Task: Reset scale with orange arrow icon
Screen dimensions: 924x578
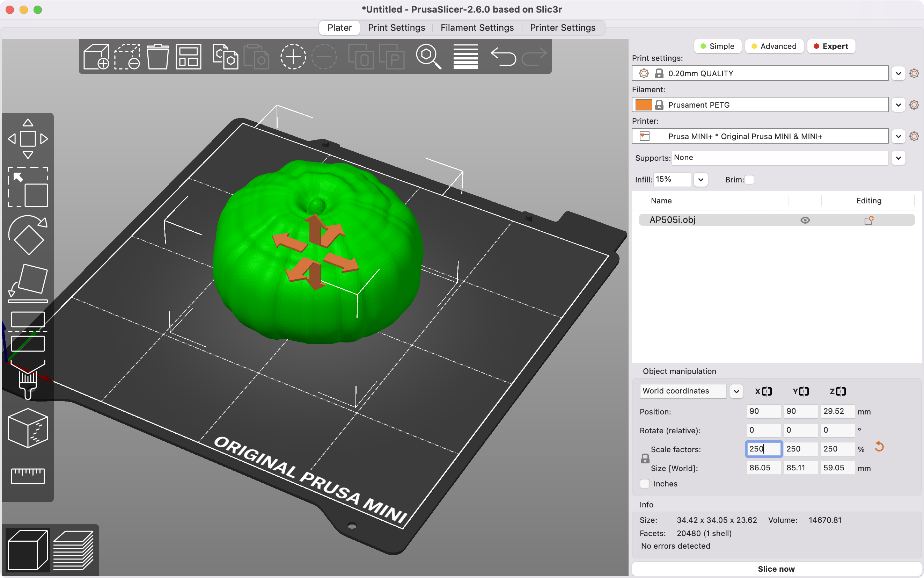Action: pos(879,447)
